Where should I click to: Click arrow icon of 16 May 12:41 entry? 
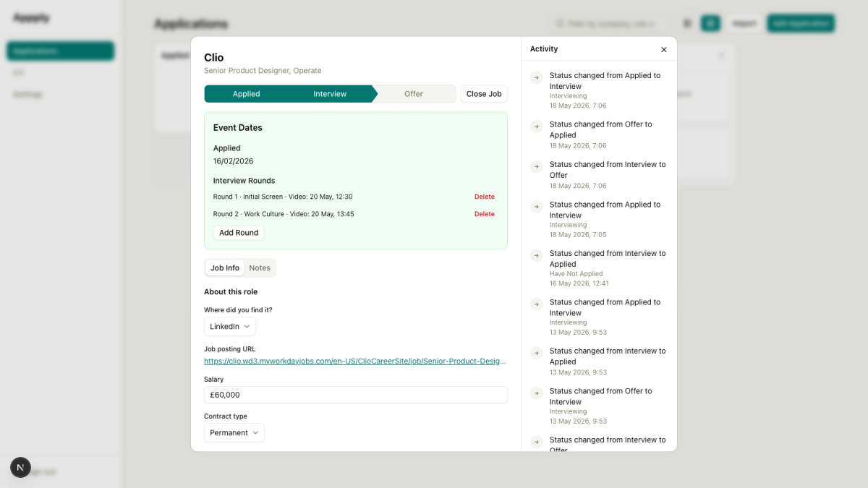[537, 255]
